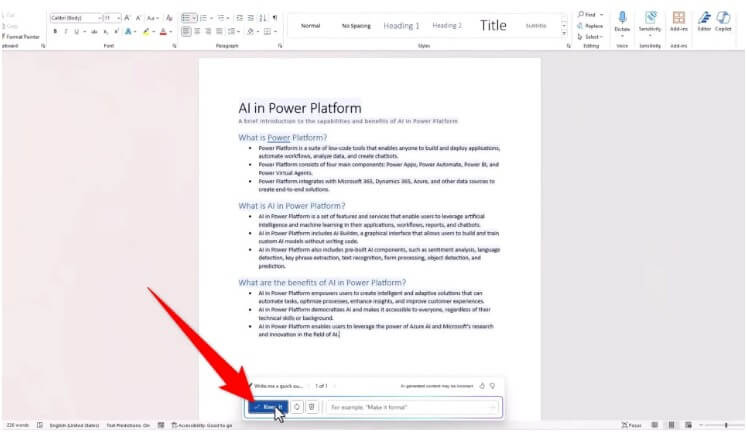This screenshot has height=433, width=747.
Task: Open word count in the status bar
Action: click(17, 425)
